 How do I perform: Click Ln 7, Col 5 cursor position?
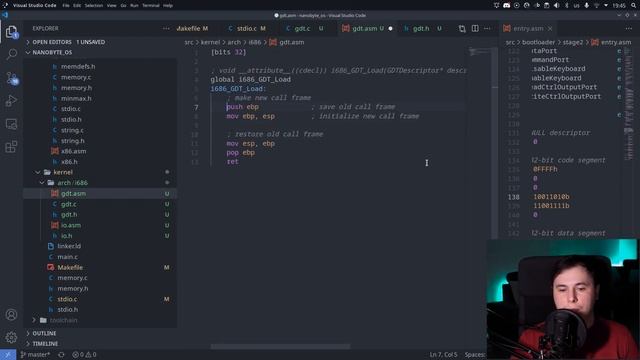tap(443, 355)
